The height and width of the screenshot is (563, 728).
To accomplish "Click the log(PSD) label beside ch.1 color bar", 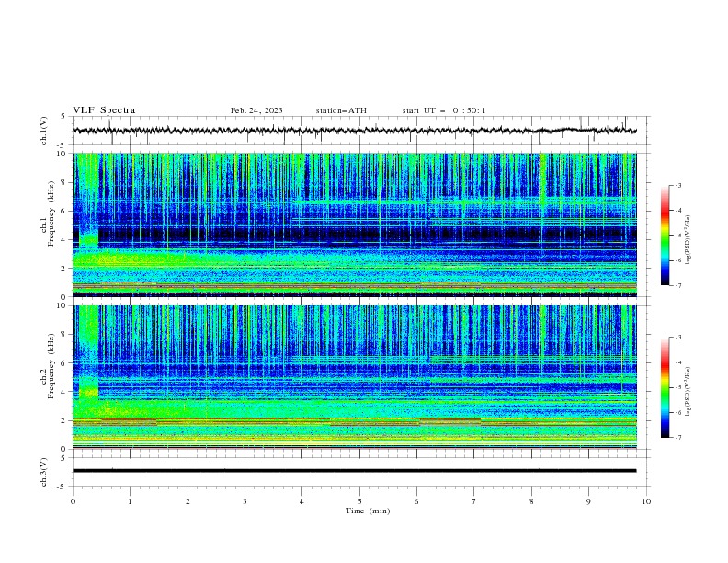I will (688, 240).
